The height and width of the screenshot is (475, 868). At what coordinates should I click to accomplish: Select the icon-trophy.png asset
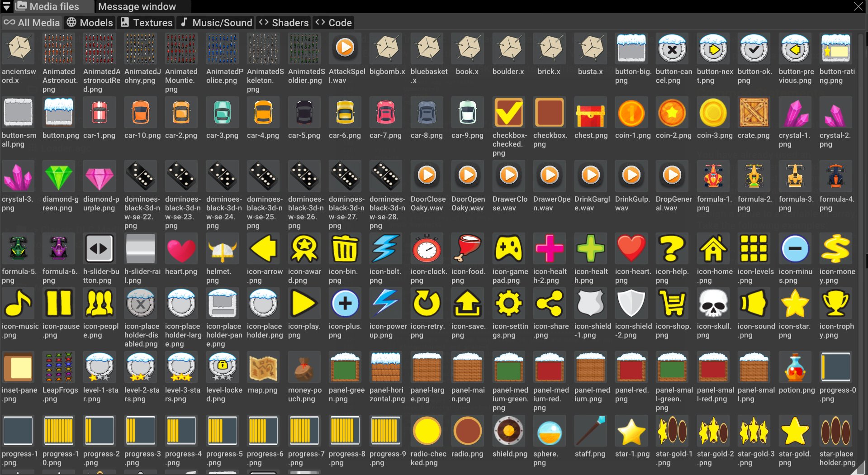coord(836,303)
